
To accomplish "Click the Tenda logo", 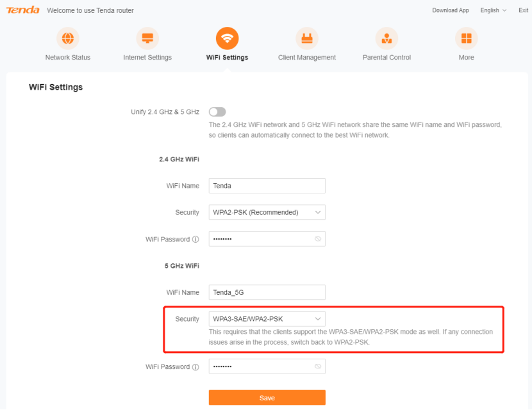I will 23,10.
